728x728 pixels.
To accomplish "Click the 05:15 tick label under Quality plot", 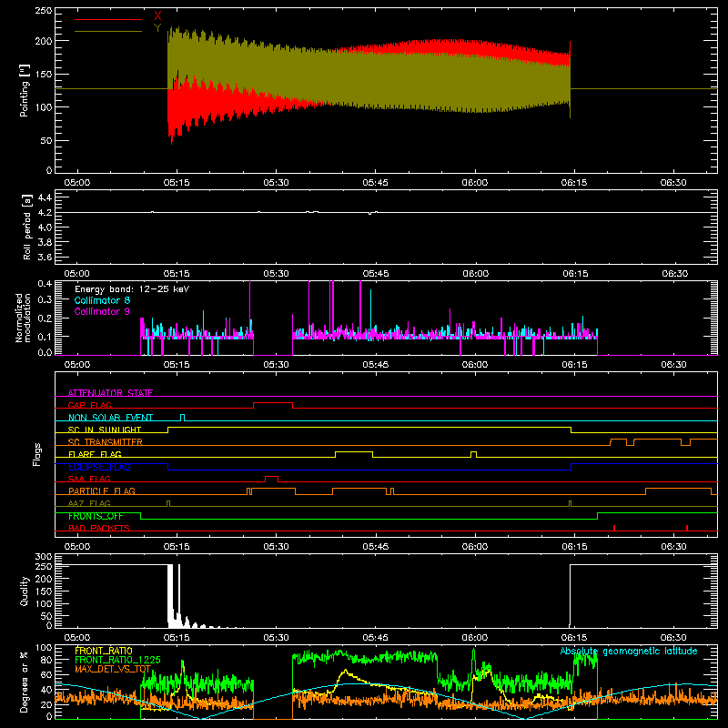I will tap(177, 638).
